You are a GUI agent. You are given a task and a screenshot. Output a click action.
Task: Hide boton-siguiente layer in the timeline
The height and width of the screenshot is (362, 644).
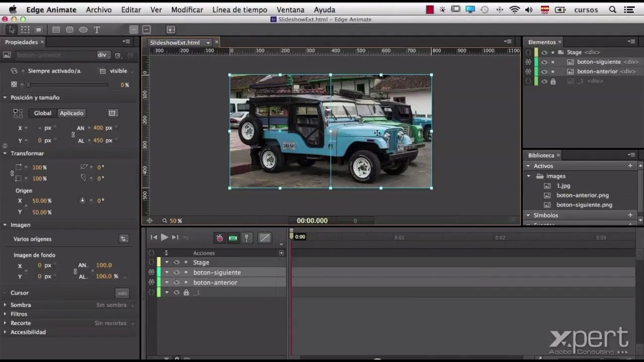pos(177,273)
